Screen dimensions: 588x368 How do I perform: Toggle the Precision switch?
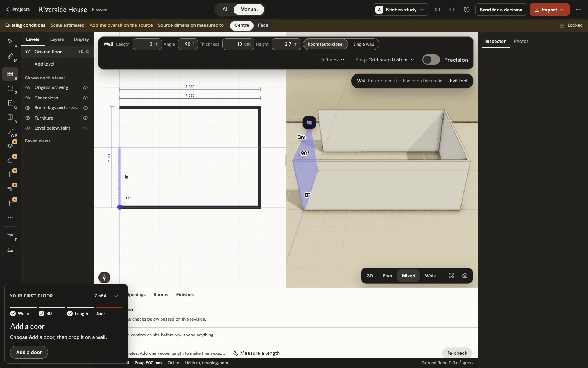pos(431,60)
